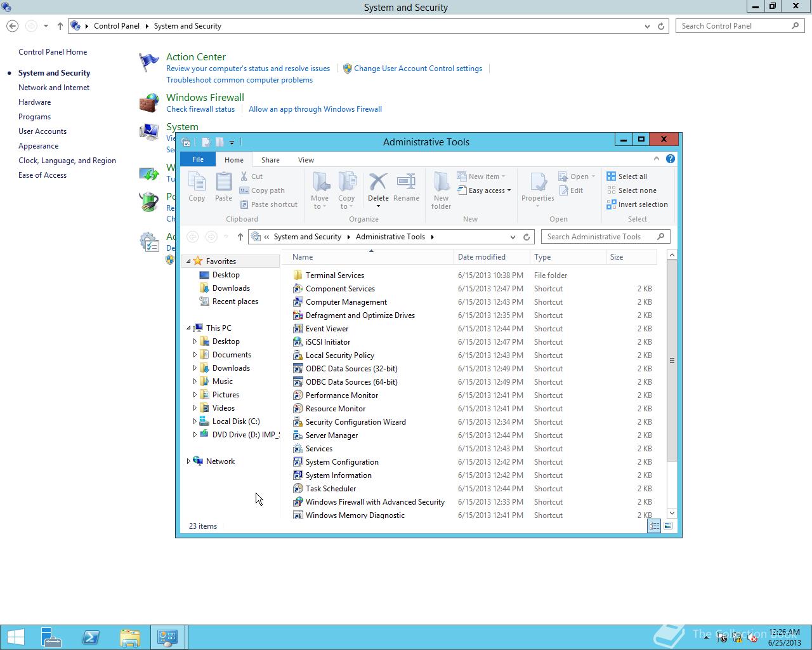Click Troubleshoot common computer problems link
812x650 pixels.
(x=239, y=80)
